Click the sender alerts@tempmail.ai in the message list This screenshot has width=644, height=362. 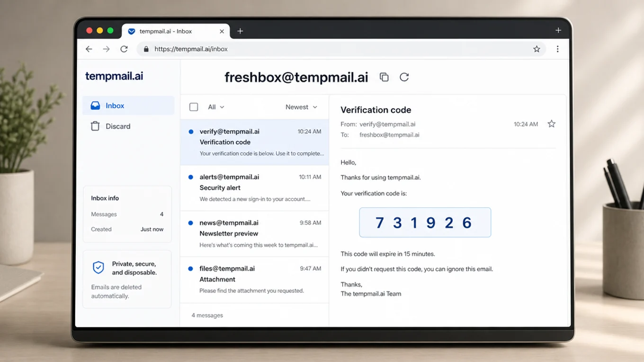click(x=229, y=177)
